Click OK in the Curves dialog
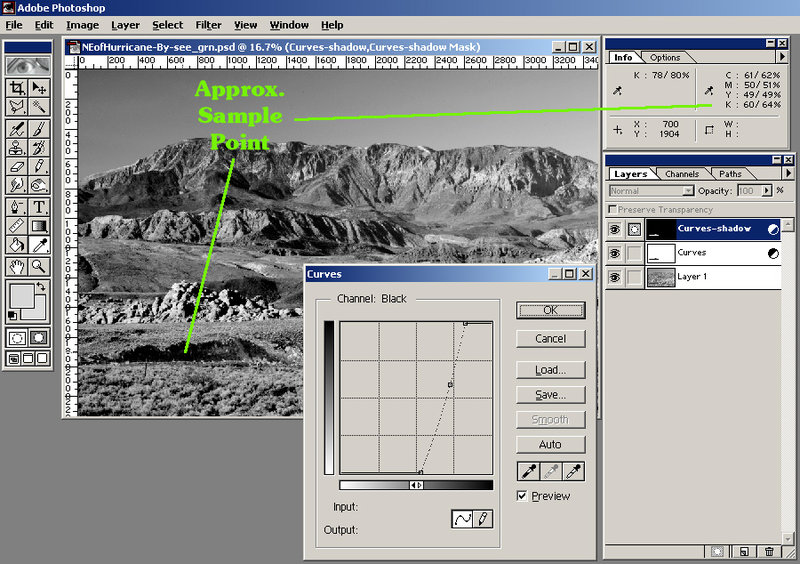Viewport: 800px width, 564px height. 550,311
